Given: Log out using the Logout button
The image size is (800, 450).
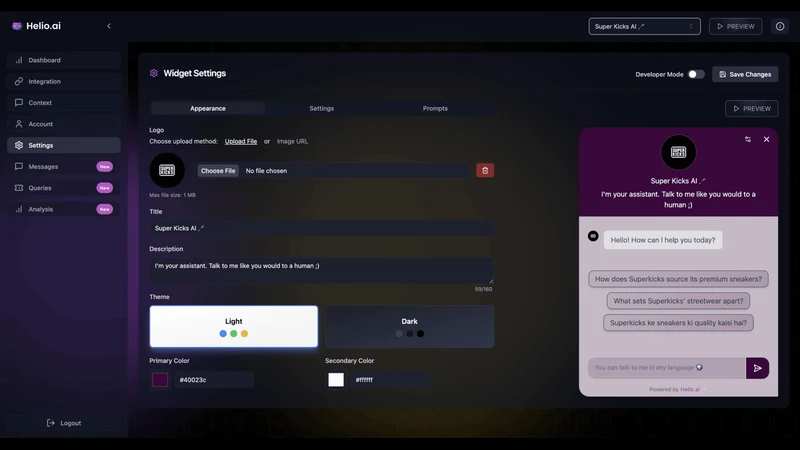Looking at the screenshot, I should coord(64,423).
